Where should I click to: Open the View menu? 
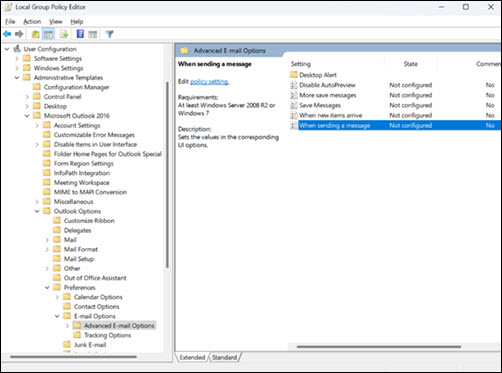click(56, 22)
